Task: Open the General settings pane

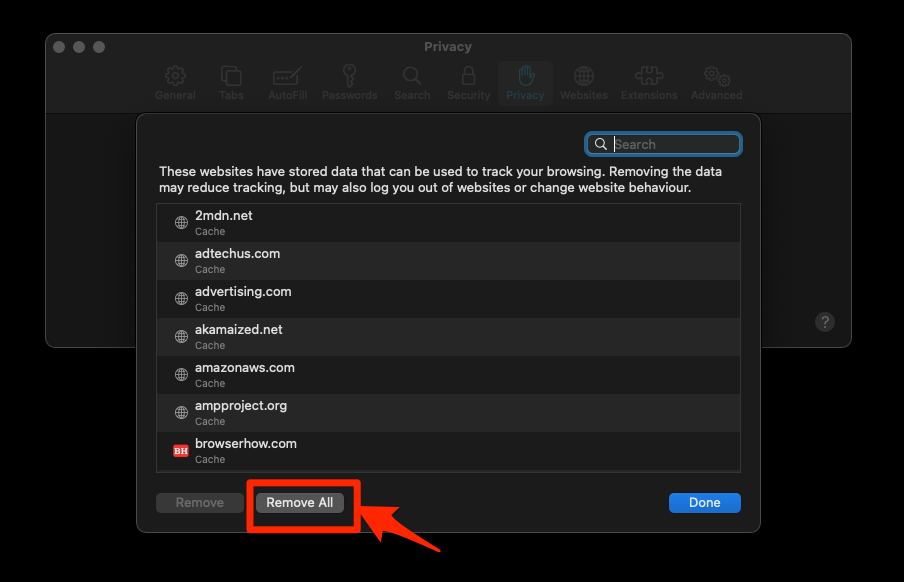Action: [175, 82]
